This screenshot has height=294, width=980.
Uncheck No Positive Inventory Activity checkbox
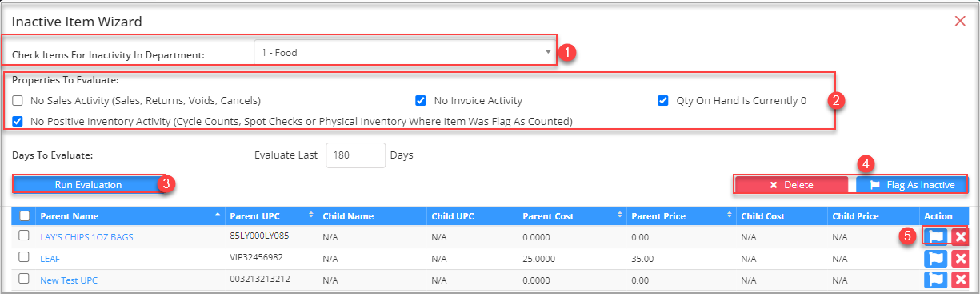(18, 121)
